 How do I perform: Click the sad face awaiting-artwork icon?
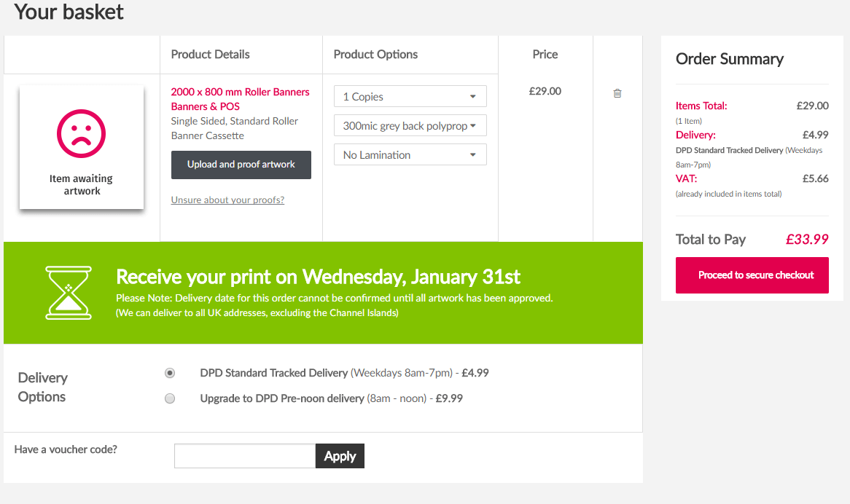82,134
